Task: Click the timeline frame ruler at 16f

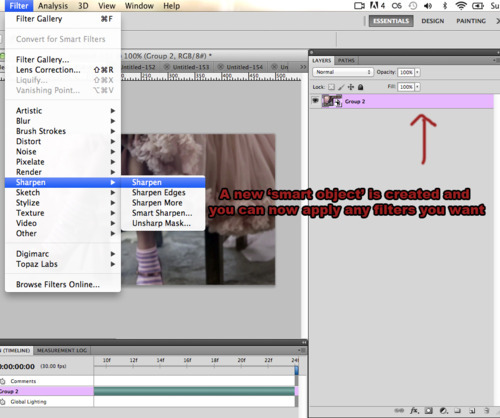Action: [187, 360]
